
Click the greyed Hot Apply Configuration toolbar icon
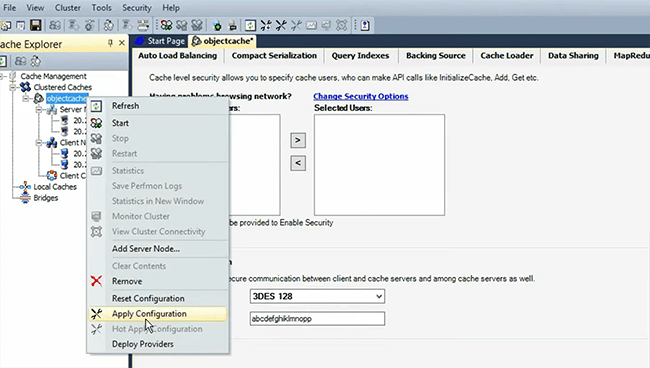296,26
